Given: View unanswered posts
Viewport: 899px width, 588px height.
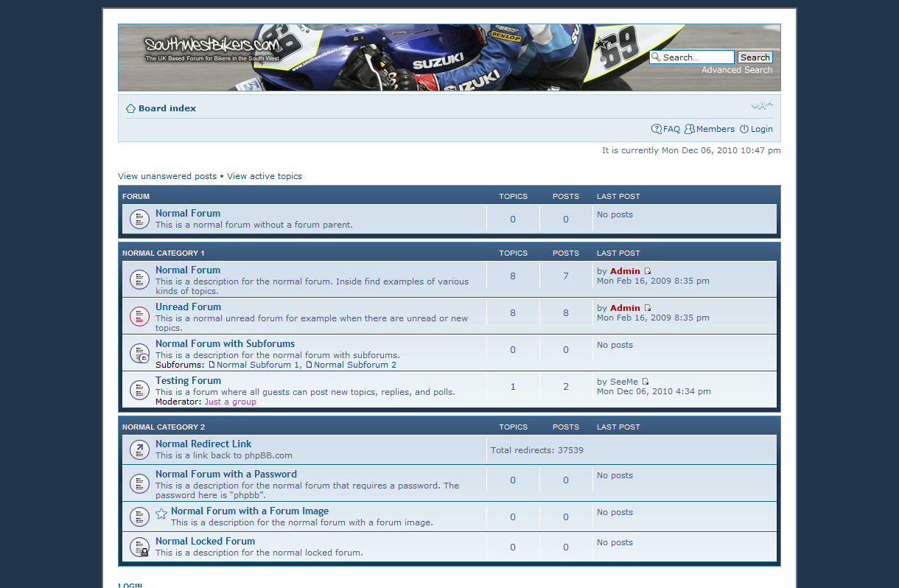Looking at the screenshot, I should 167,176.
